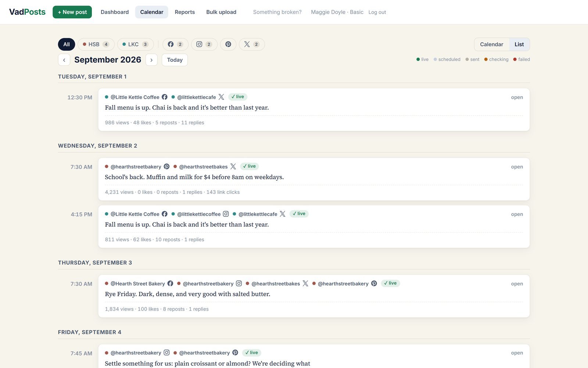The width and height of the screenshot is (588, 368).
Task: Open the Calendar tab in navigation
Action: pyautogui.click(x=152, y=12)
